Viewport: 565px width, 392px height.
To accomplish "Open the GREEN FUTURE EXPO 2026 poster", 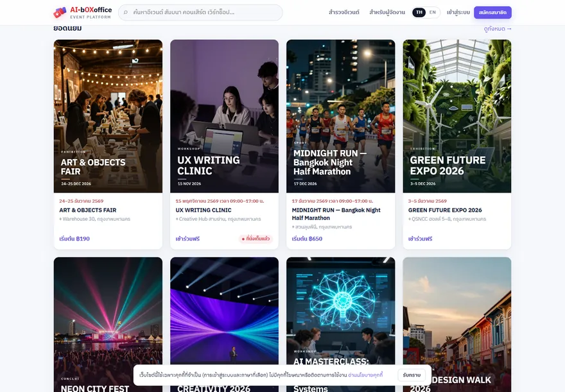I will click(x=457, y=116).
